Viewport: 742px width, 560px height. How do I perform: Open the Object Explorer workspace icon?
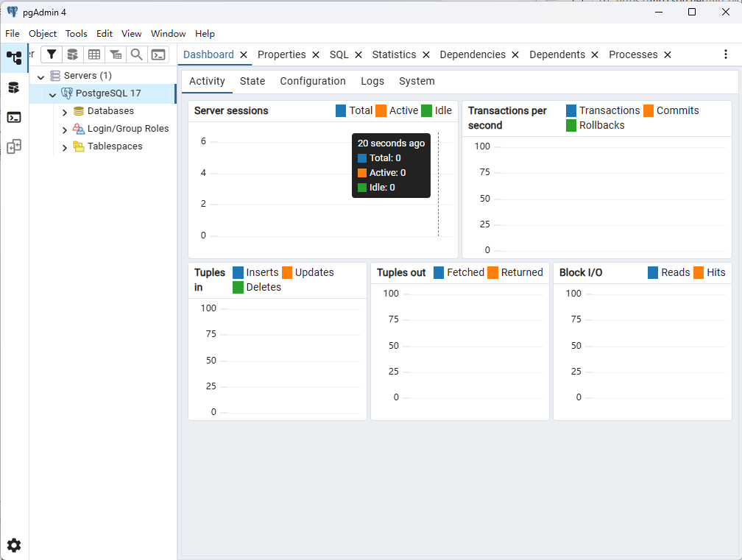click(14, 57)
